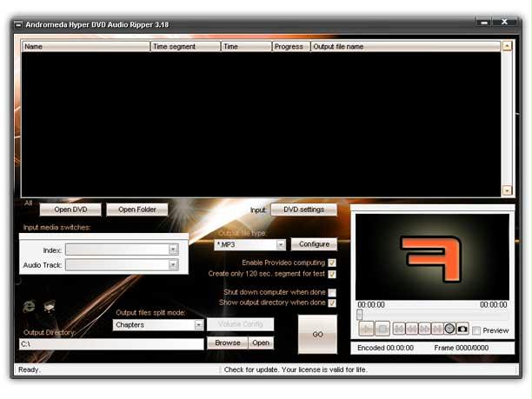Click the preview video logo thumbnail
This screenshot has width=532, height=399.
[x=432, y=256]
